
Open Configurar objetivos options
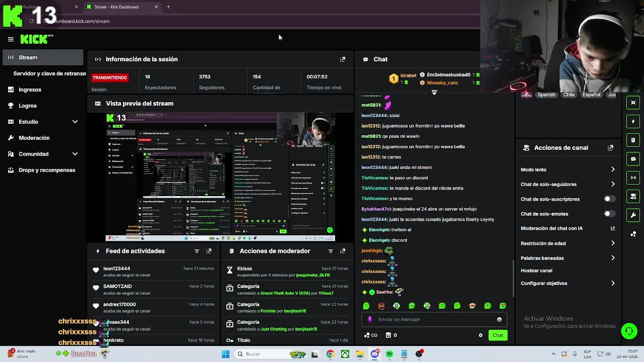coord(568,283)
